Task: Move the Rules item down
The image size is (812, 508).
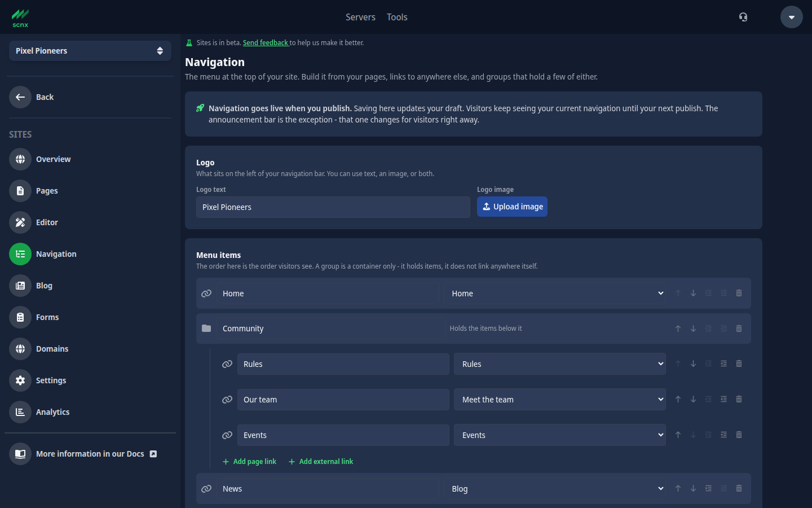Action: click(693, 364)
